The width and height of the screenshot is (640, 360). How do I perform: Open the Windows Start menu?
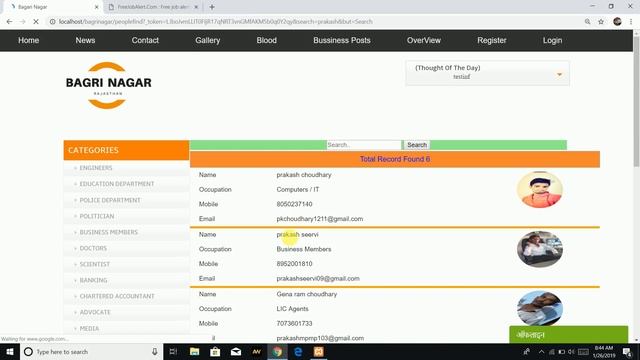[10, 351]
